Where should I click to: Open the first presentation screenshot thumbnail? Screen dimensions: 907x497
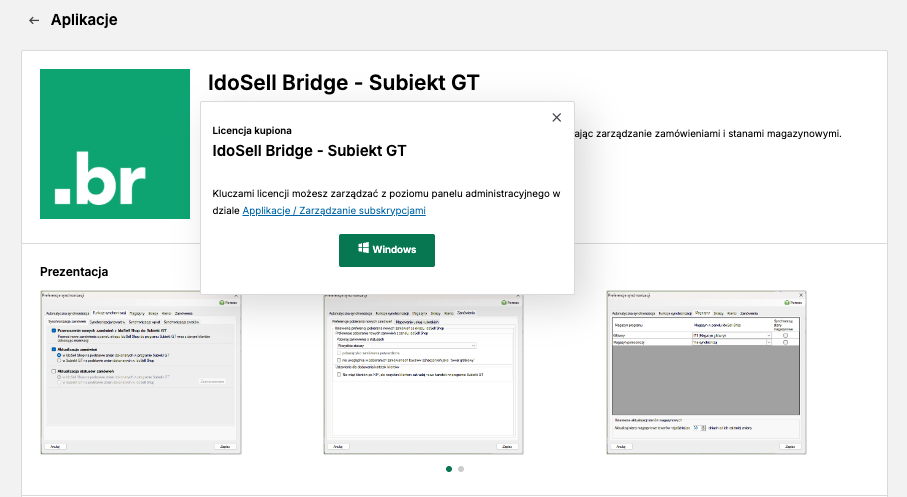click(x=141, y=373)
